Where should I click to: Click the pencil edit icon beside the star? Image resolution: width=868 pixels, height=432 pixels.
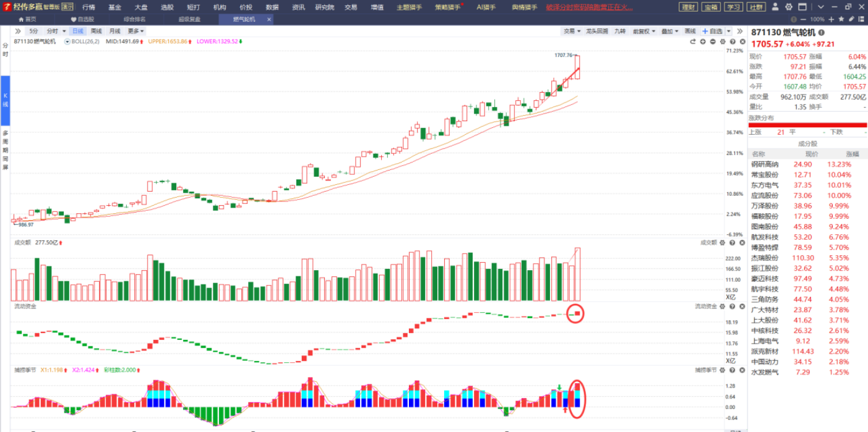coord(850,19)
